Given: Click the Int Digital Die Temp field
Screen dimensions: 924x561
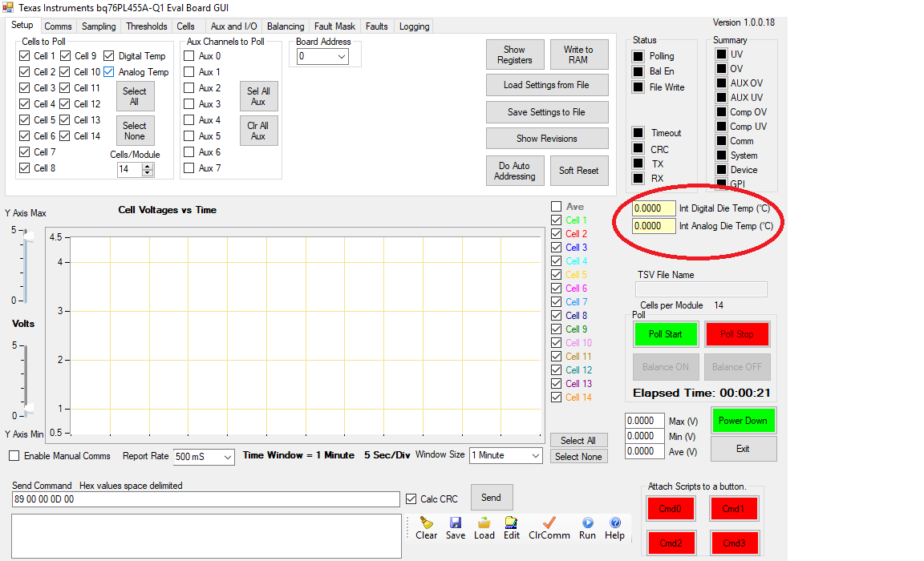Looking at the screenshot, I should [654, 208].
